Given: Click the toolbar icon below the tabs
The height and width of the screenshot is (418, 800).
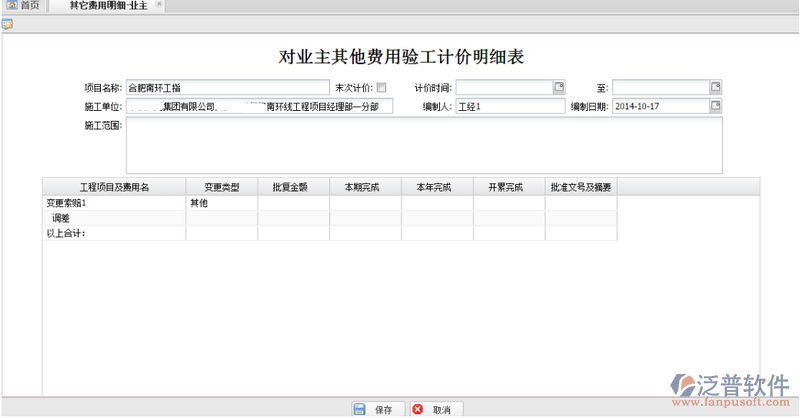Looking at the screenshot, I should (7, 24).
